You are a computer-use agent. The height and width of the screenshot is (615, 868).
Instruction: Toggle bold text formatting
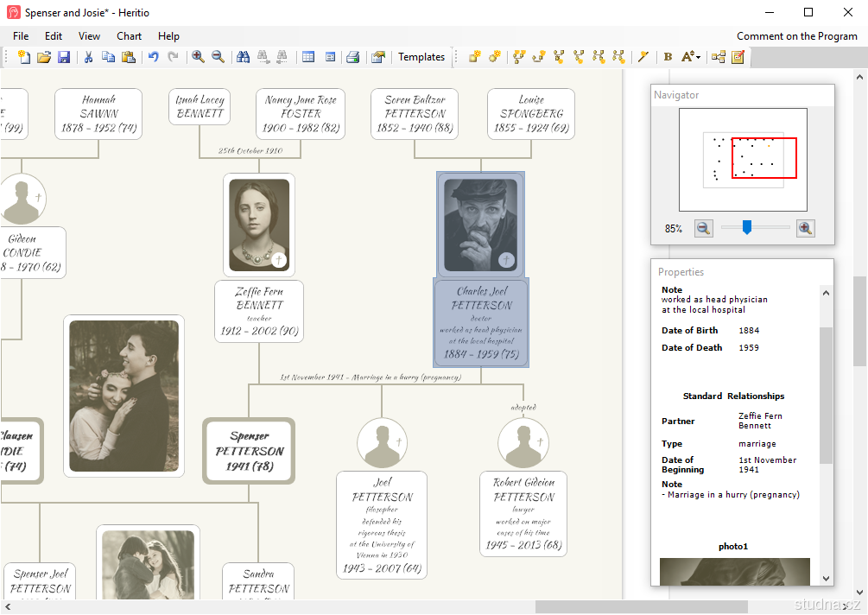pos(668,57)
